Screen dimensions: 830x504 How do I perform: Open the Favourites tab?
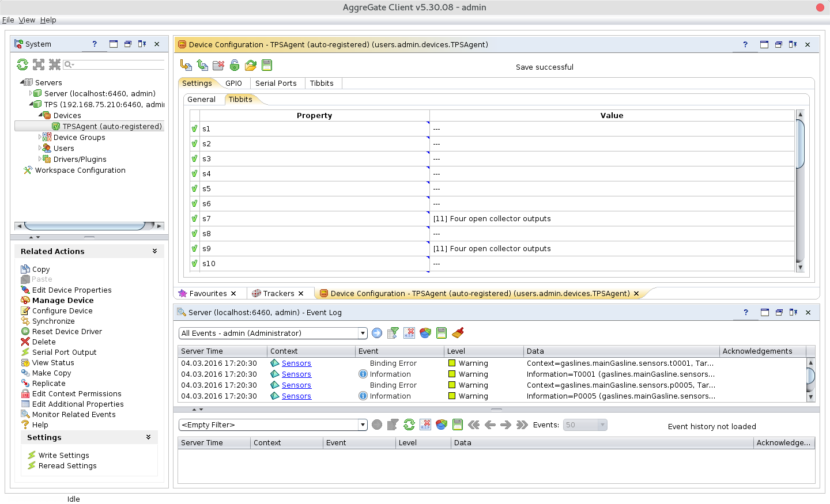click(x=208, y=293)
